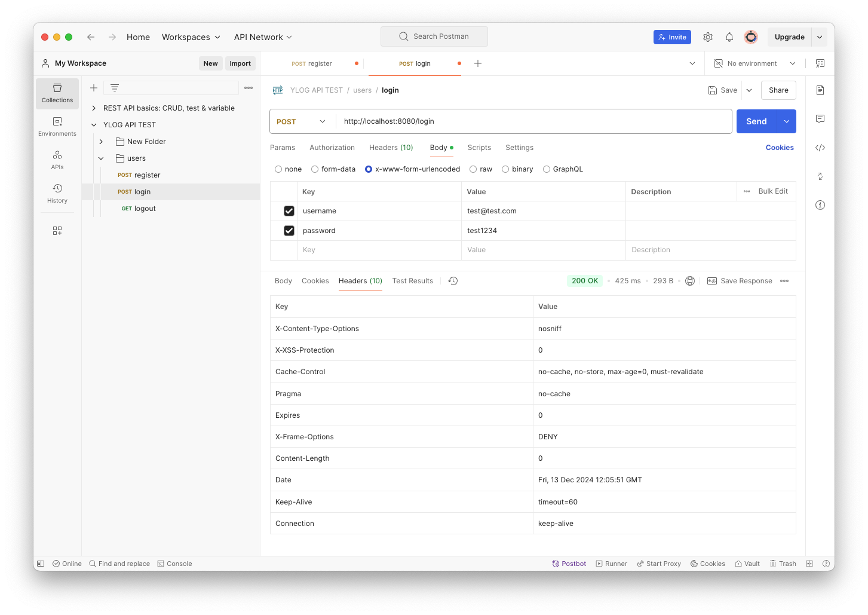Switch to the Scripts tab

point(479,148)
